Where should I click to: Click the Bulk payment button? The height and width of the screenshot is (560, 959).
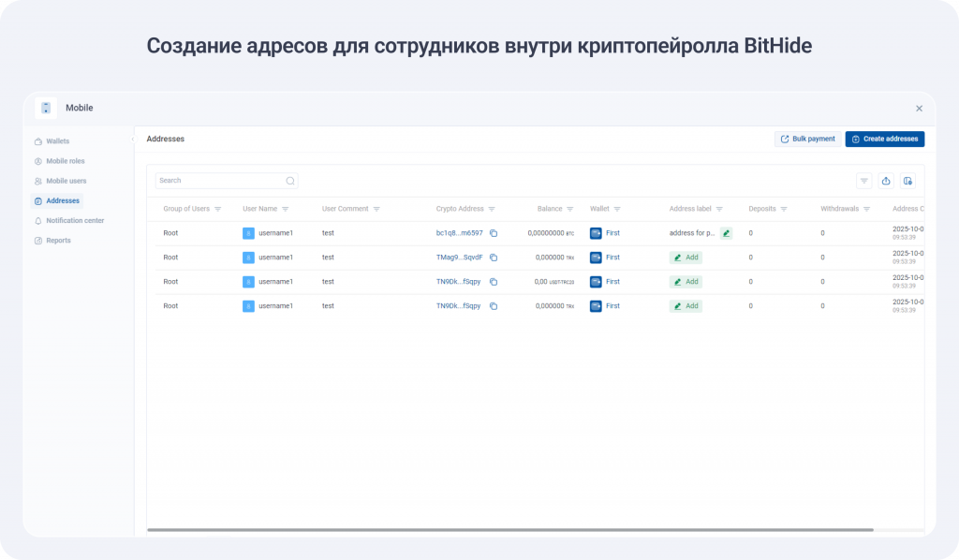click(x=806, y=139)
